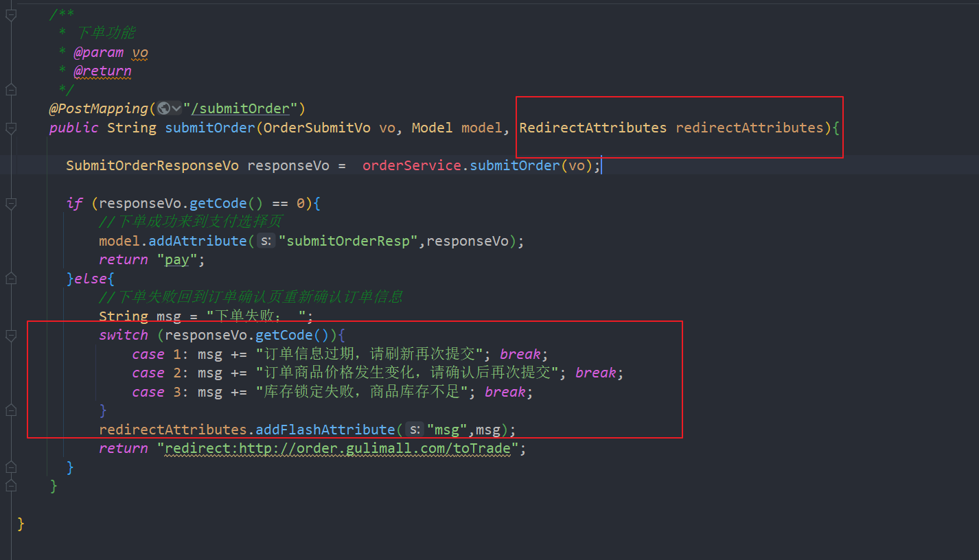979x560 pixels.
Task: Click the addAttribute method call
Action: click(198, 241)
